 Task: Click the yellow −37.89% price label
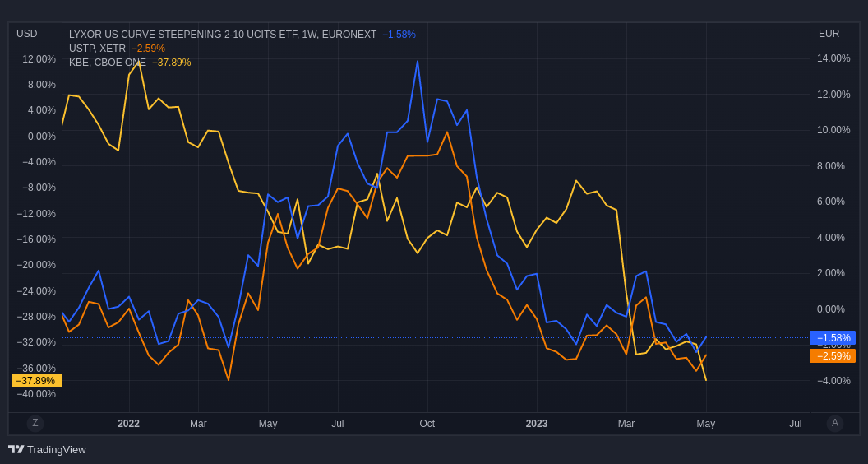(x=37, y=381)
